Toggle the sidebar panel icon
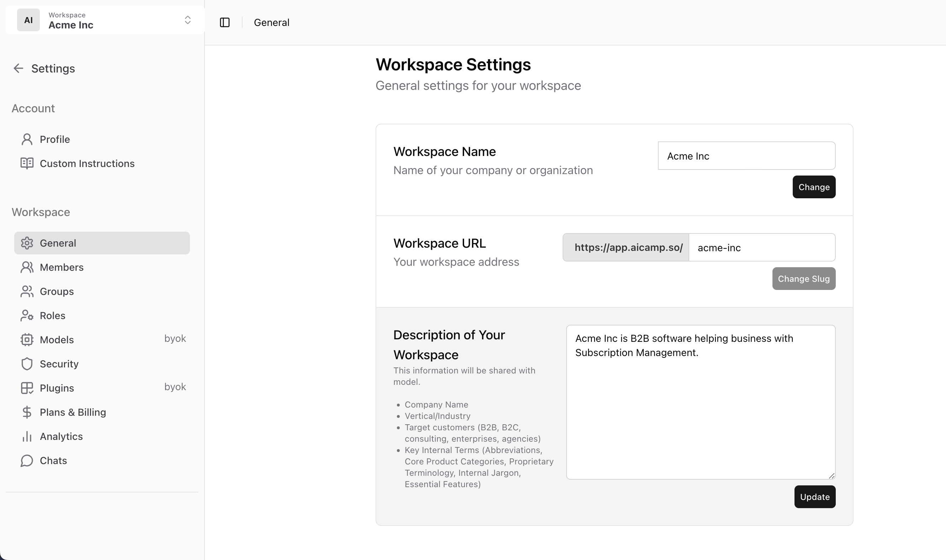 225,23
